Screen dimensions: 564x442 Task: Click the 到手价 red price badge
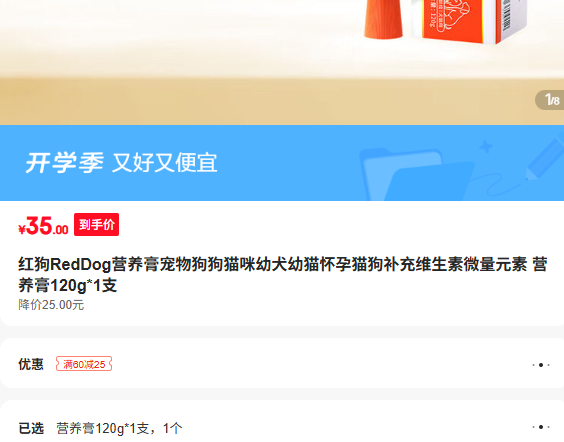[96, 225]
